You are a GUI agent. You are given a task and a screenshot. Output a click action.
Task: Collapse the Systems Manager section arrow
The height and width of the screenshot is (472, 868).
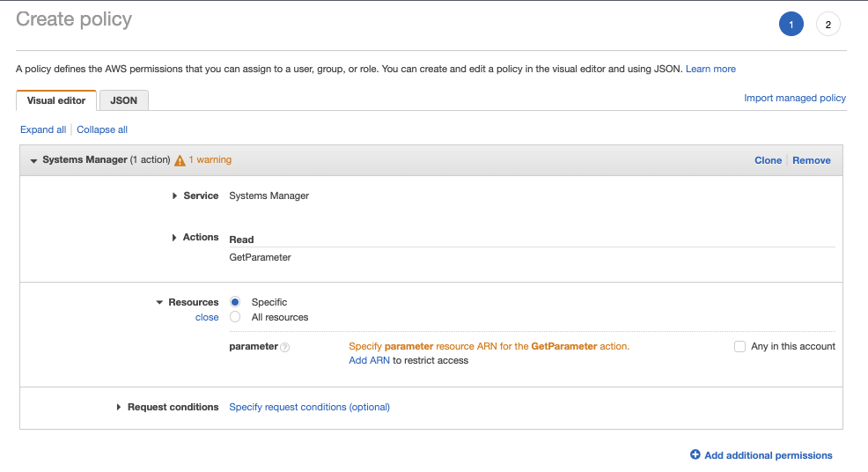click(x=33, y=160)
